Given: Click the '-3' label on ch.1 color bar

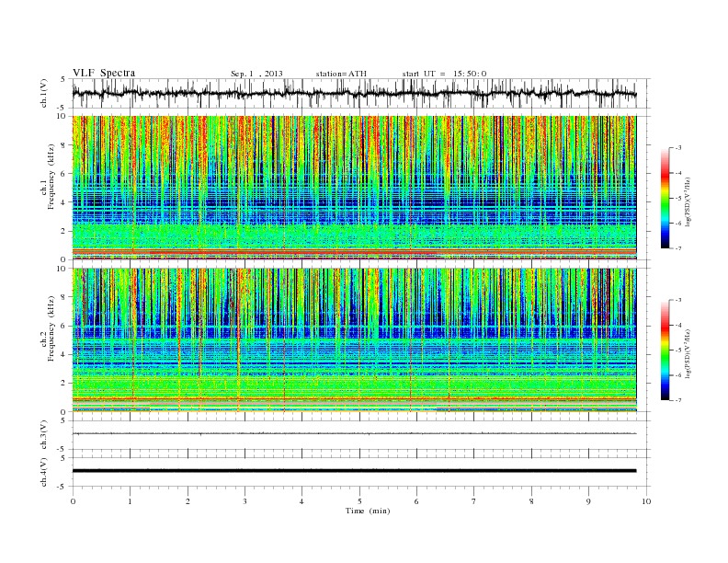Looking at the screenshot, I should [x=678, y=148].
